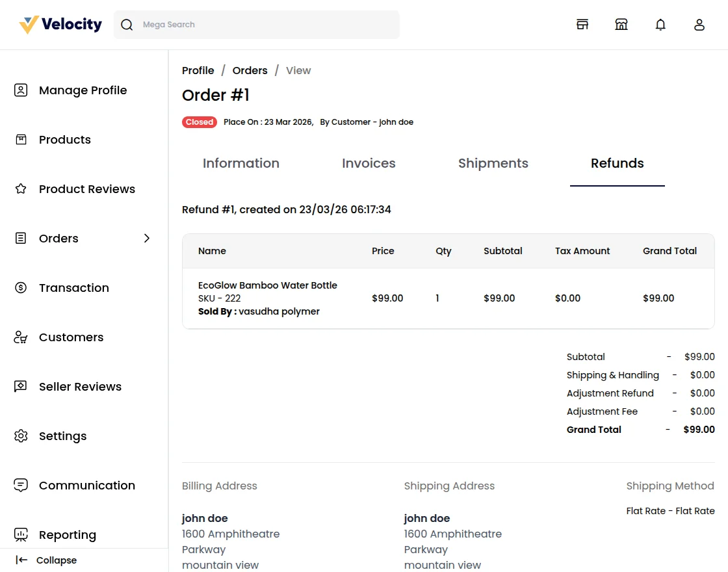Click the Closed status badge
Viewport: 728px width, 572px height.
pos(200,122)
